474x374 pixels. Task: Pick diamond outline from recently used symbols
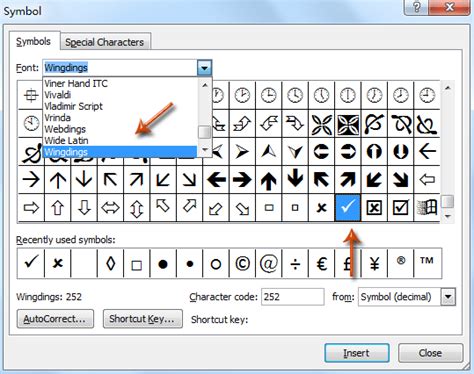pyautogui.click(x=110, y=263)
